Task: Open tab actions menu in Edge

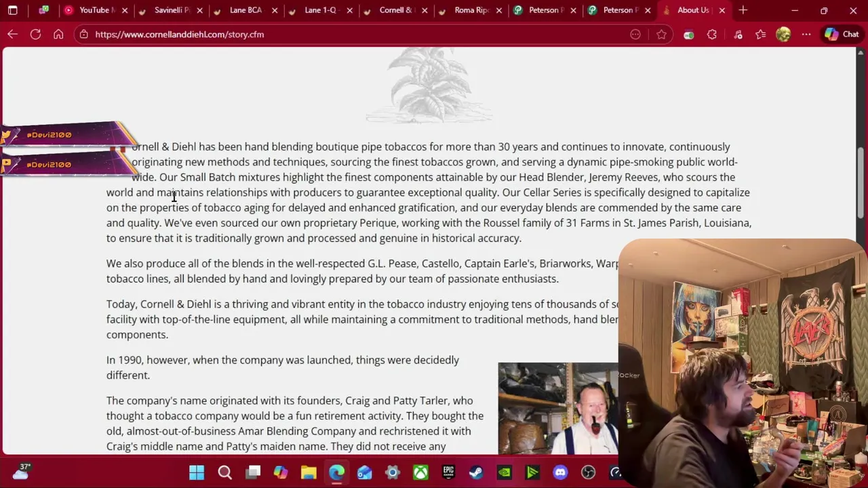Action: tap(12, 10)
